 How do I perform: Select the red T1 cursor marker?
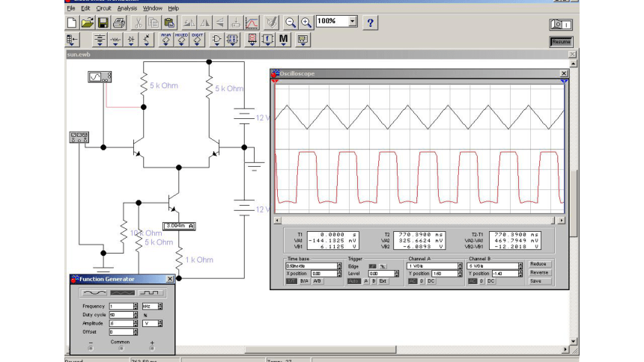(275, 82)
